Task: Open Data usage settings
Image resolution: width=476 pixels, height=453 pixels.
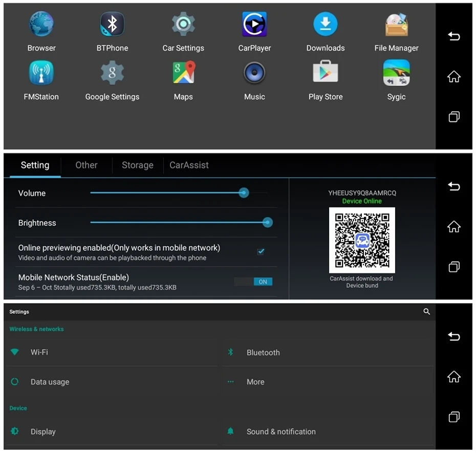Action: point(112,382)
